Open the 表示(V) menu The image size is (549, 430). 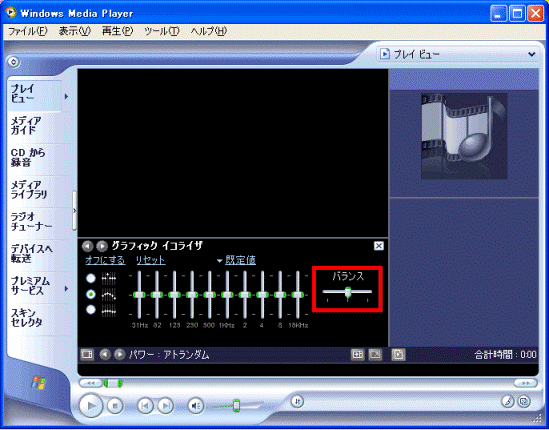pos(74,31)
